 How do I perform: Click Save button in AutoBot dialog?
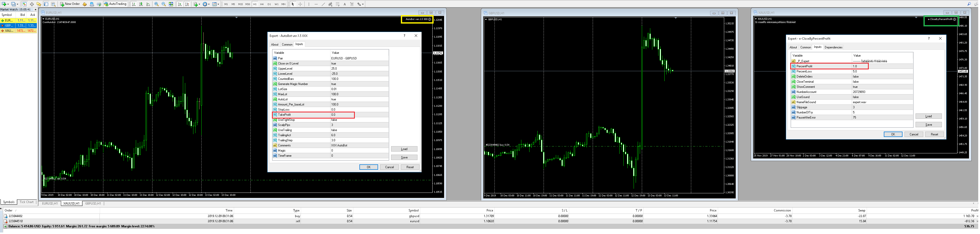tap(404, 157)
